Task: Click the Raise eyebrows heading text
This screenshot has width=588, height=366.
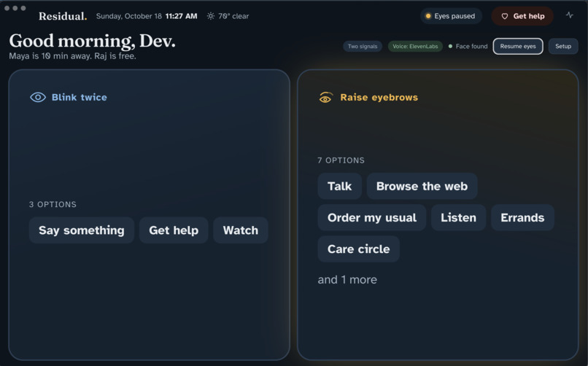Action: [379, 98]
